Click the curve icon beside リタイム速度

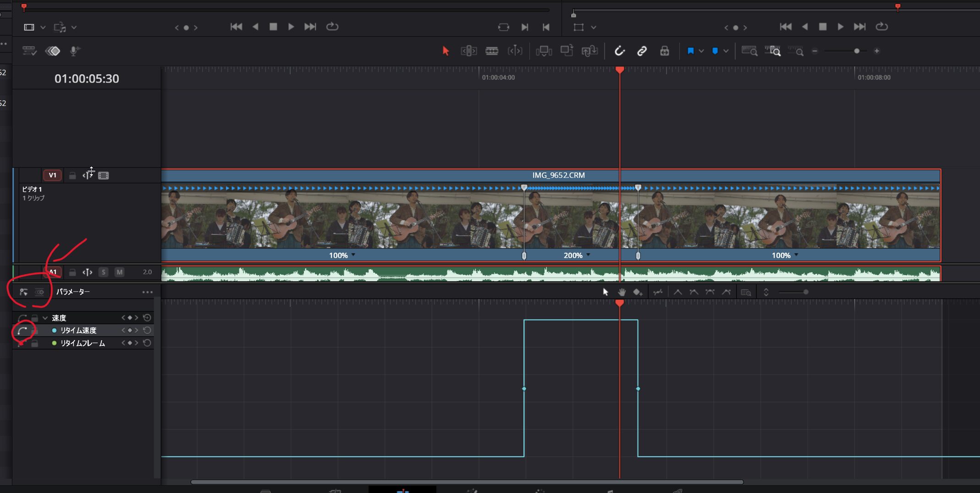[22, 330]
